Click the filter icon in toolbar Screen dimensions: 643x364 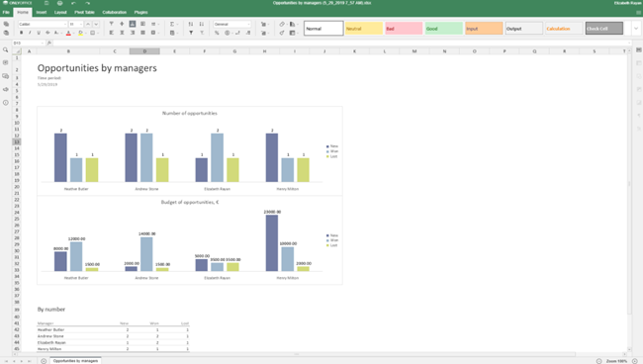(191, 33)
